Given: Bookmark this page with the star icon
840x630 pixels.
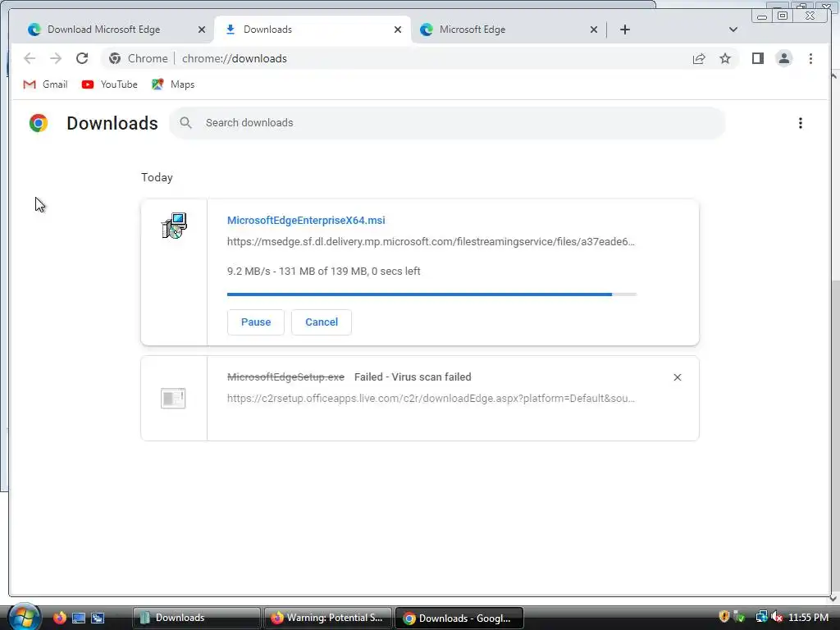Looking at the screenshot, I should 725,58.
